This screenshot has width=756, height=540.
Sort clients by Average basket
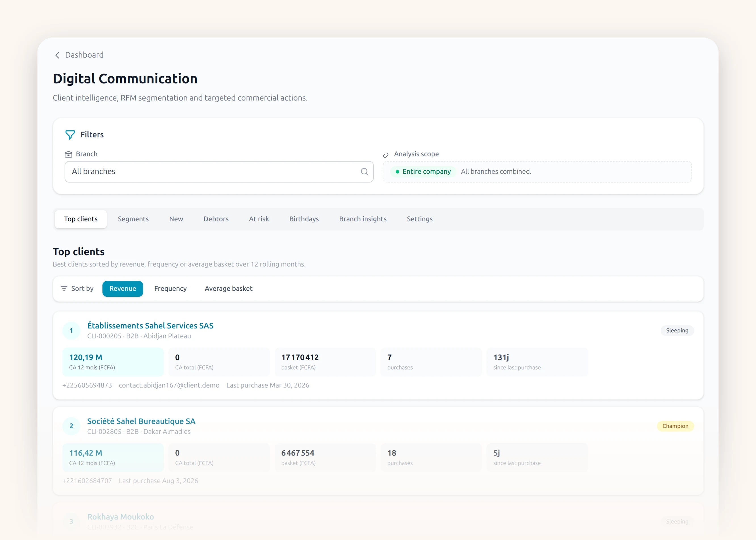[x=229, y=289]
